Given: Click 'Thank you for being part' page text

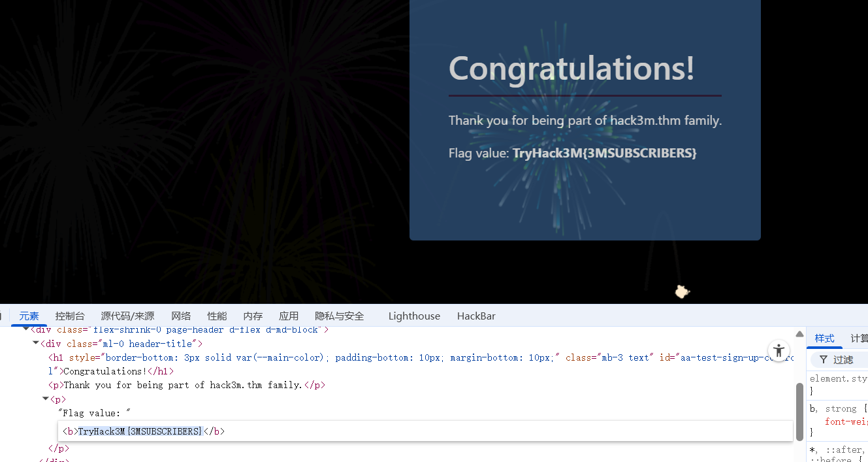Looking at the screenshot, I should coord(585,120).
